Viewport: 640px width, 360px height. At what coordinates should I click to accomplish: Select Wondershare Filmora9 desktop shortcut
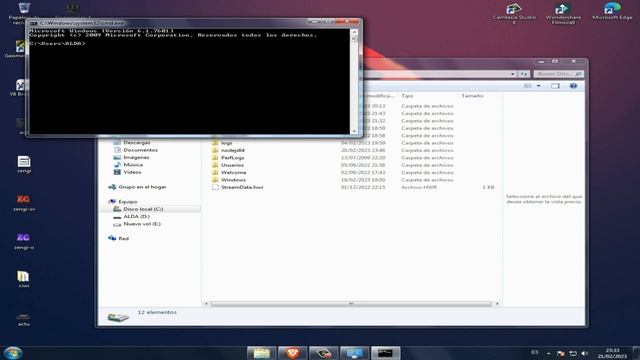(563, 13)
